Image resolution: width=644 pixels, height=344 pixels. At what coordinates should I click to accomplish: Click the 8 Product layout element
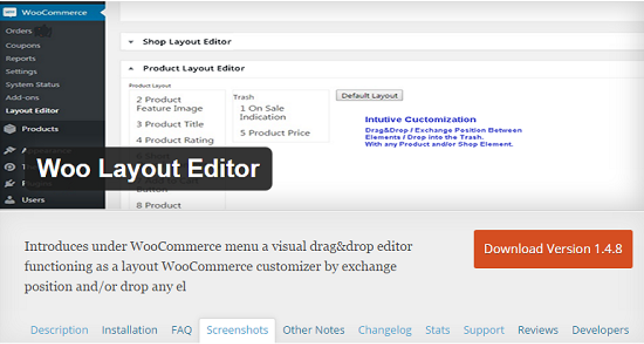[159, 205]
